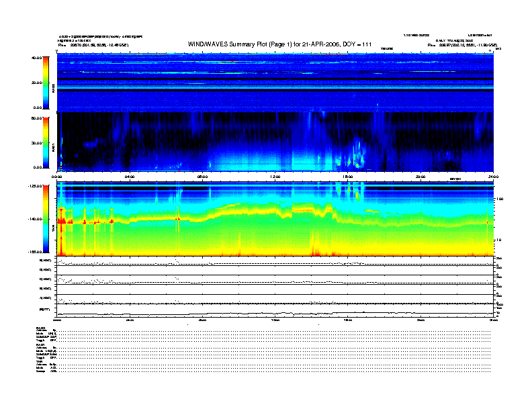
Task: Click the |B| (nT) magnetic field line panel
Action: click(275, 310)
